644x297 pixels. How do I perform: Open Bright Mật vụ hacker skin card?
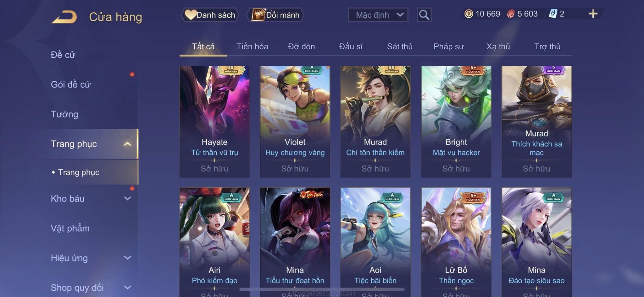(x=456, y=122)
